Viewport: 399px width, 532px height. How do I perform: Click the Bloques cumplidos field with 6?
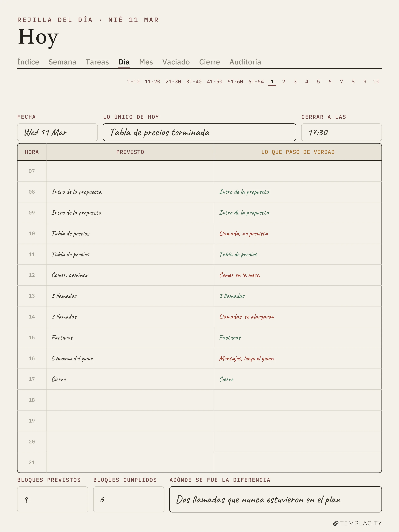(129, 499)
